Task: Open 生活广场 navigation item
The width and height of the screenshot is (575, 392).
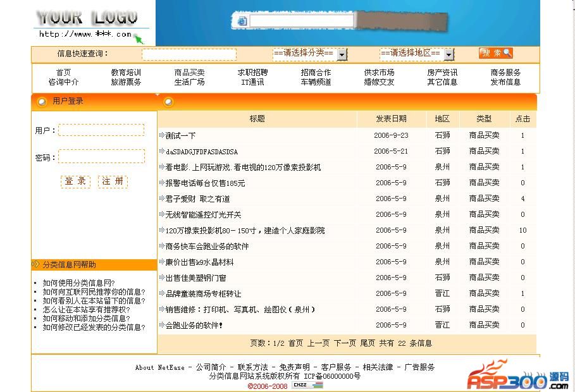Action: point(189,82)
